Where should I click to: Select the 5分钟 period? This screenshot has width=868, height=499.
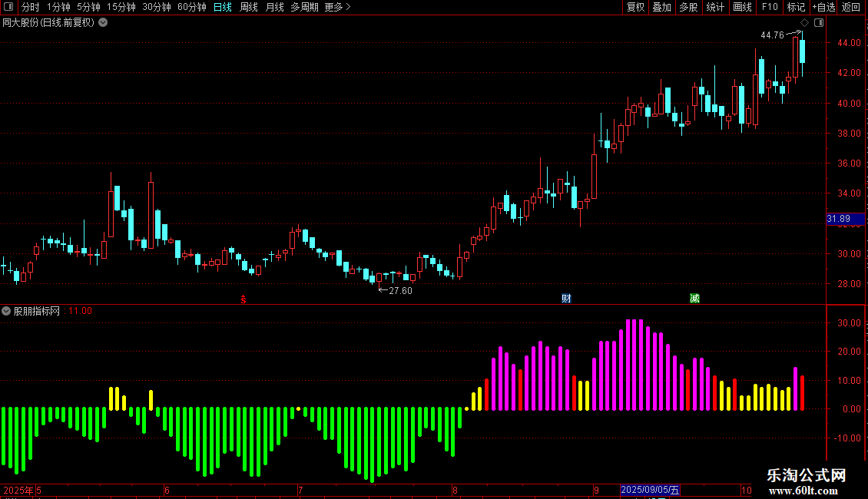tap(88, 7)
